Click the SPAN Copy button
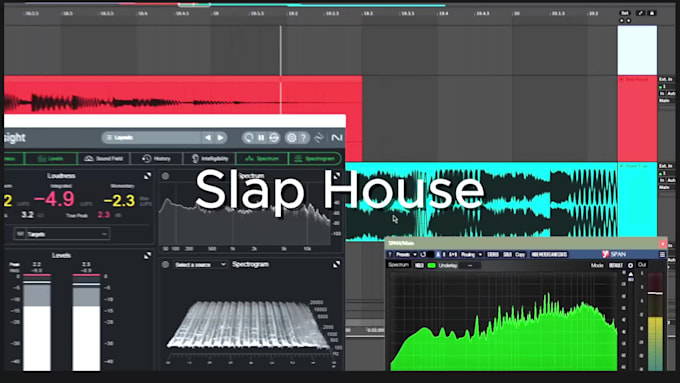Image resolution: width=680 pixels, height=383 pixels. point(520,255)
